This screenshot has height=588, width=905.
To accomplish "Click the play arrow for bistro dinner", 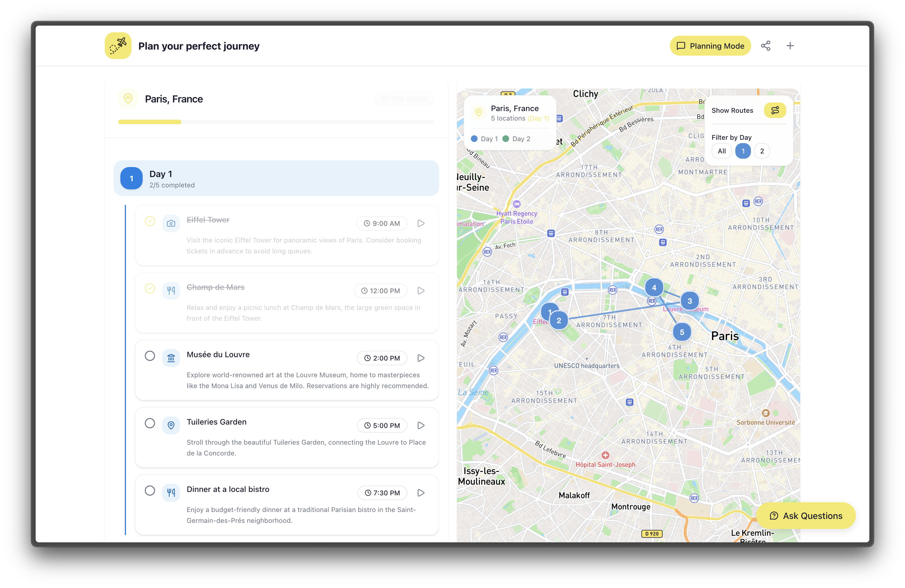I will [x=420, y=493].
